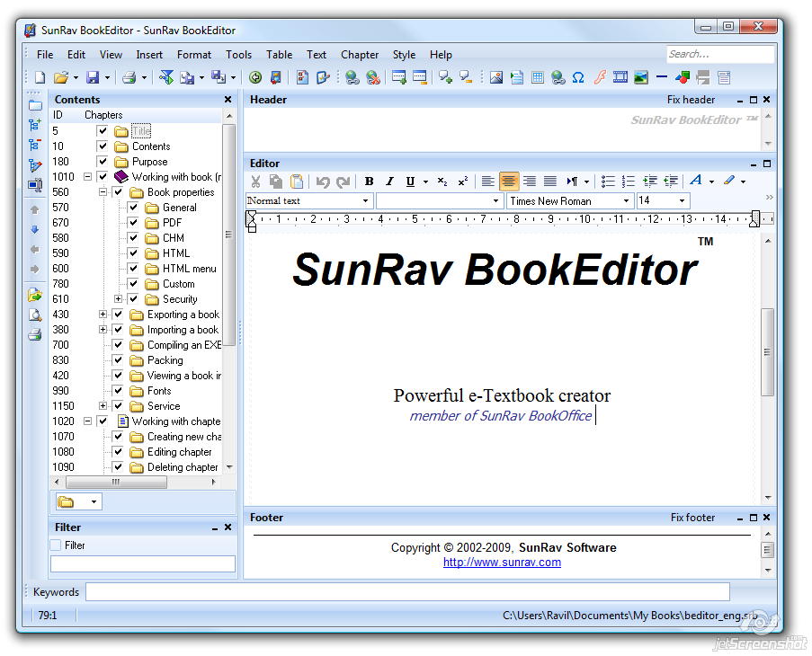Enable the Filter checkbox

56,545
